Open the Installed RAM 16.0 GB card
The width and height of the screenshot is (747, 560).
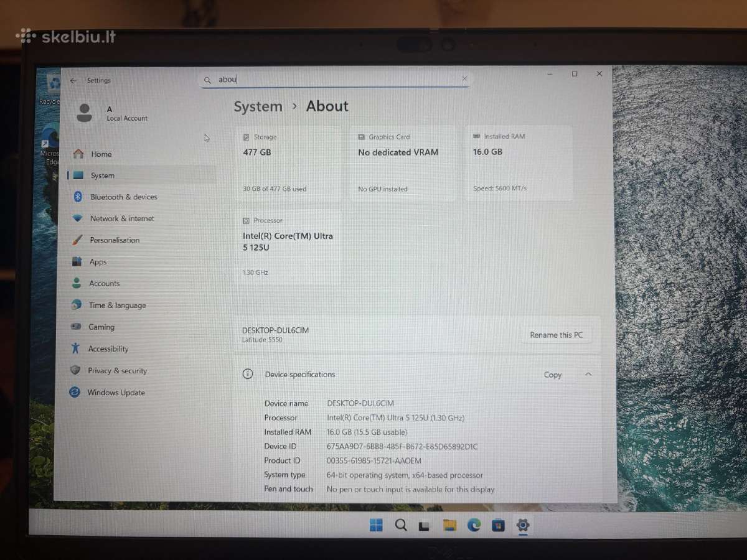pos(519,163)
